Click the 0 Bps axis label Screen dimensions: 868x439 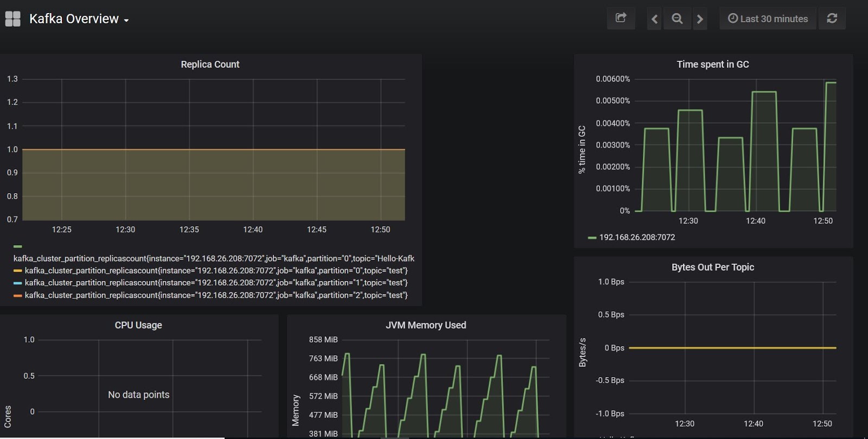click(614, 348)
